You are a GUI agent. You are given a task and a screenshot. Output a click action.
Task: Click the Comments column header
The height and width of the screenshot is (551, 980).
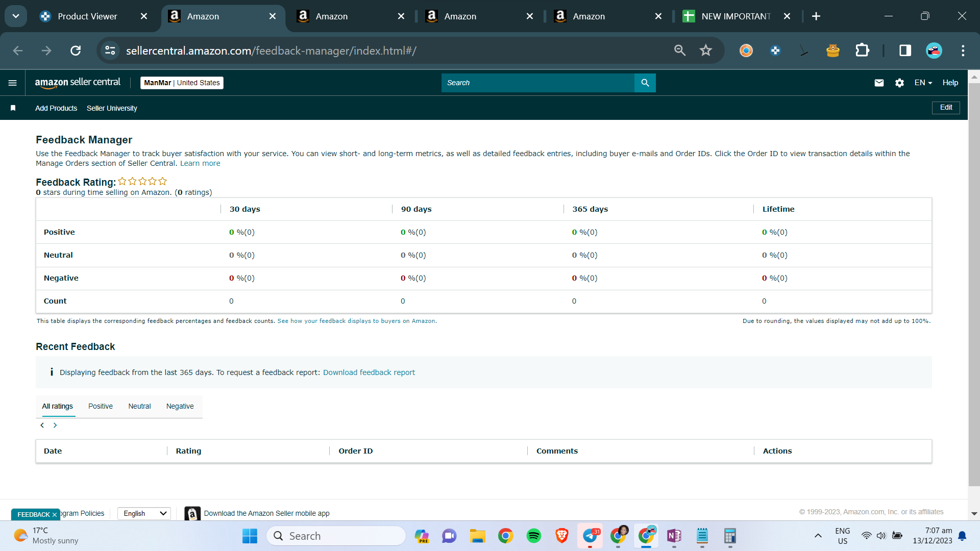tap(557, 451)
